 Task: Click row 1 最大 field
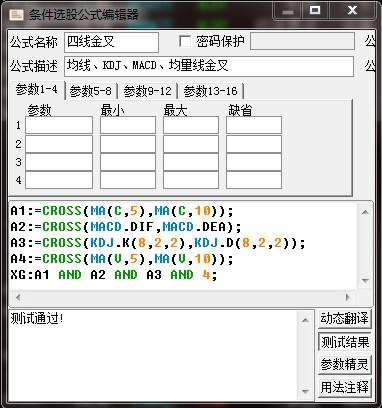point(191,125)
